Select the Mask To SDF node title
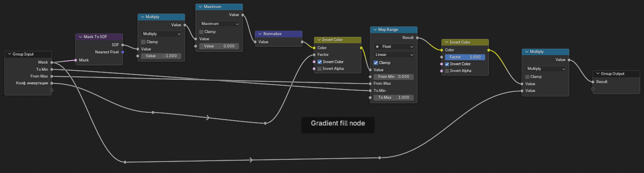Viewport: 644px width, 173px height. (x=96, y=37)
